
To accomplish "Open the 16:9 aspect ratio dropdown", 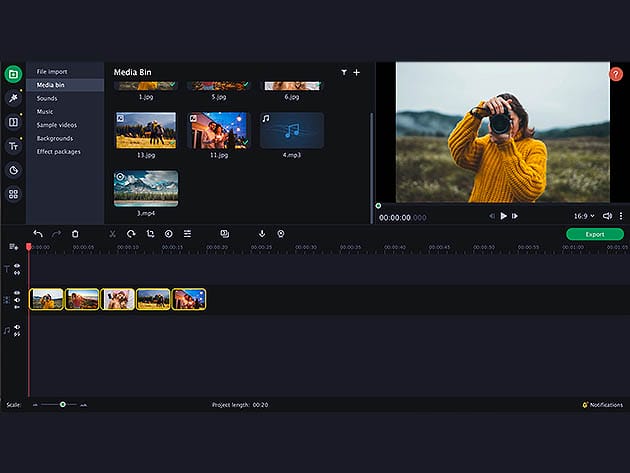I will coord(582,216).
